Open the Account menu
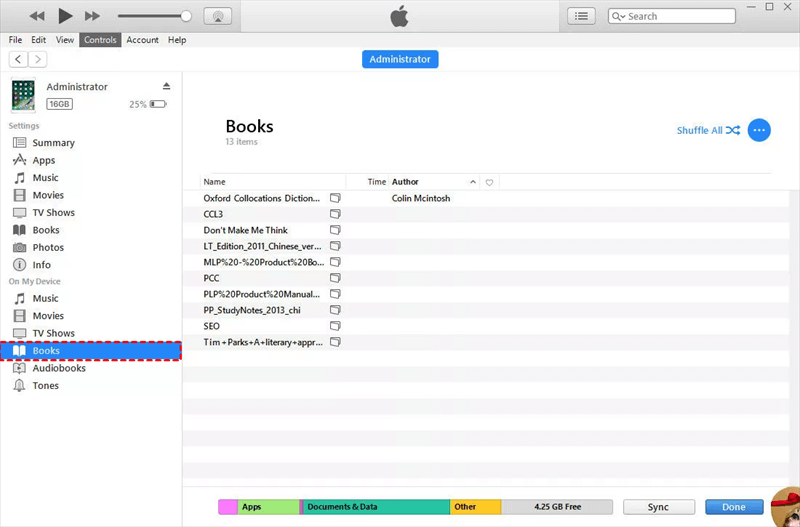Image resolution: width=800 pixels, height=527 pixels. pos(142,40)
